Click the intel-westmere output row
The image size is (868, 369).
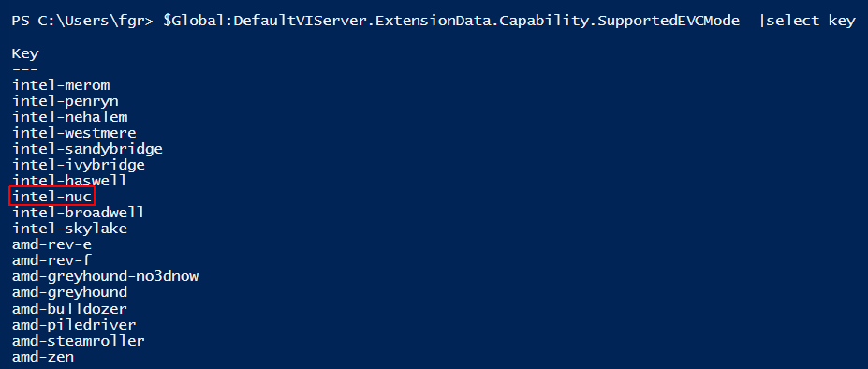74,133
